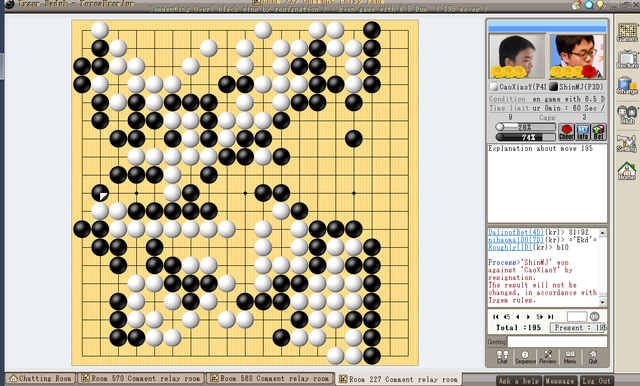The height and width of the screenshot is (386, 640).
Task: Click the marked last-move black stone
Action: pyautogui.click(x=100, y=193)
